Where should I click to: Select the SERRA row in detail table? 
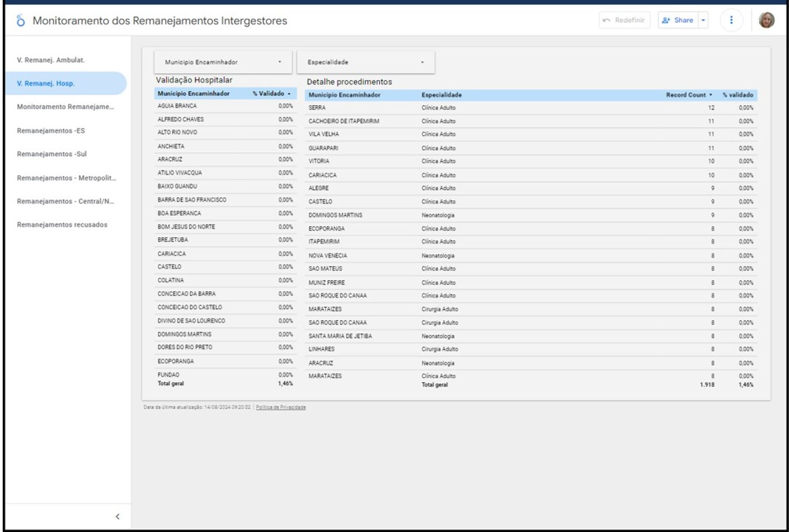pos(317,108)
